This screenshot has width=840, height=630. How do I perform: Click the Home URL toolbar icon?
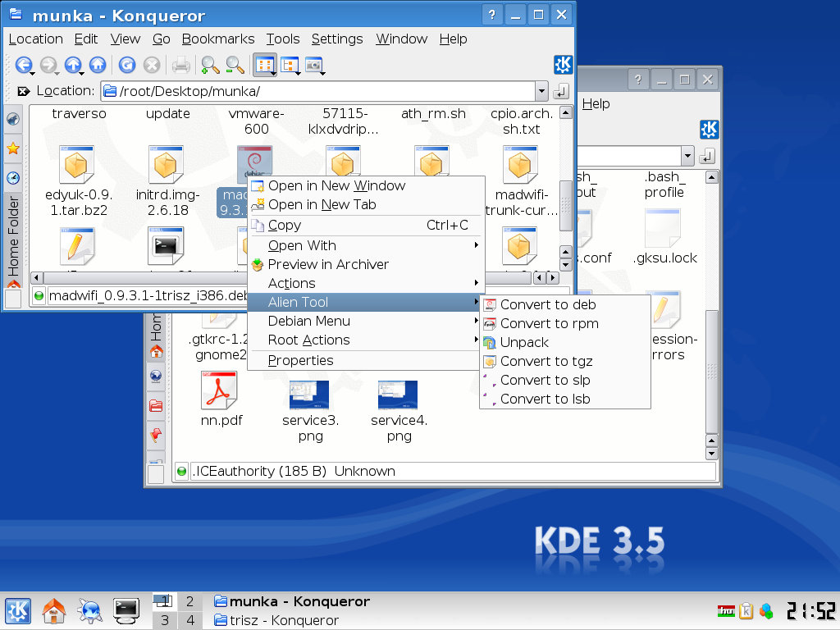point(98,65)
